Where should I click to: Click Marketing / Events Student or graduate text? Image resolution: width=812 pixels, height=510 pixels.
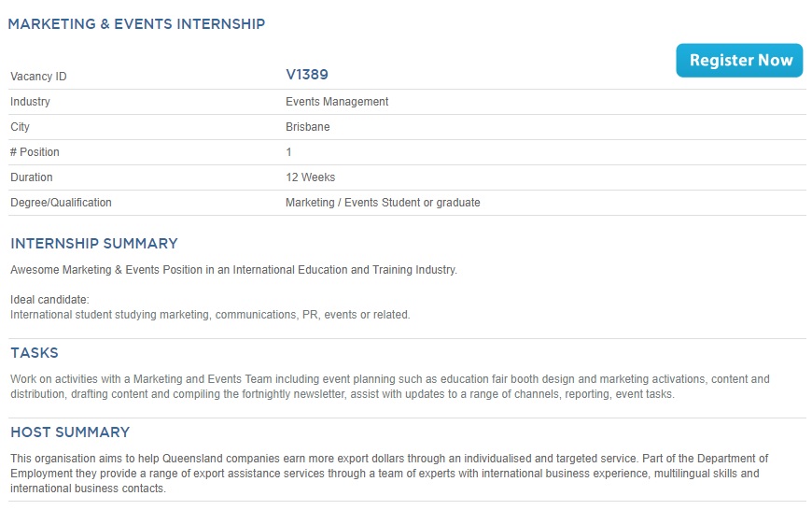383,203
